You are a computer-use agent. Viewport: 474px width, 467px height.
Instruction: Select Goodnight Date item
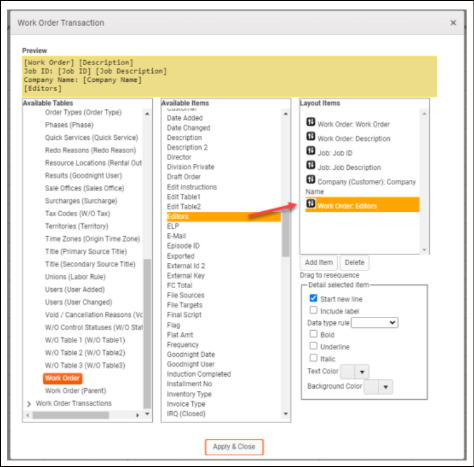[x=191, y=355]
